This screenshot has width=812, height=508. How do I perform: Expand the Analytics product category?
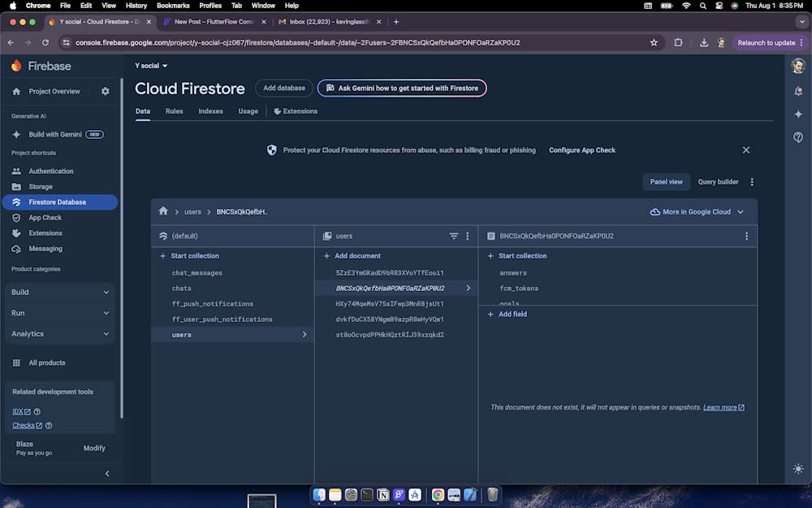tap(60, 334)
